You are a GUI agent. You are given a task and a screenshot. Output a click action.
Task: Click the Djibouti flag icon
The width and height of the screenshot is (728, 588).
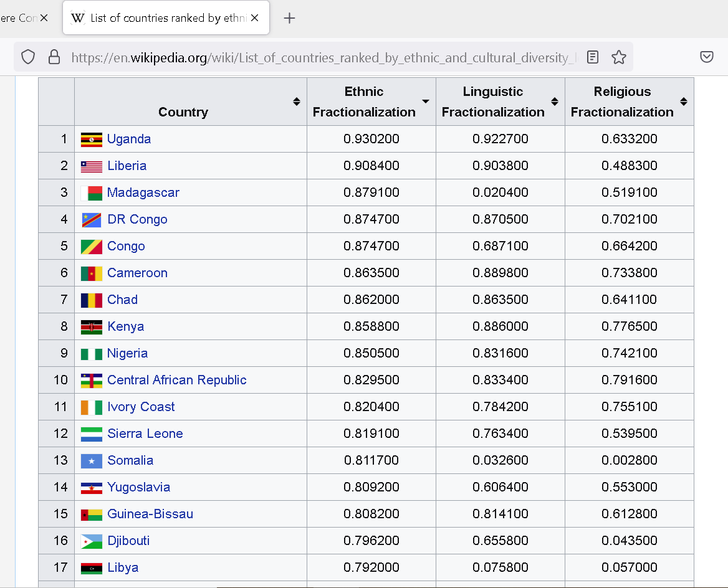[x=92, y=541]
